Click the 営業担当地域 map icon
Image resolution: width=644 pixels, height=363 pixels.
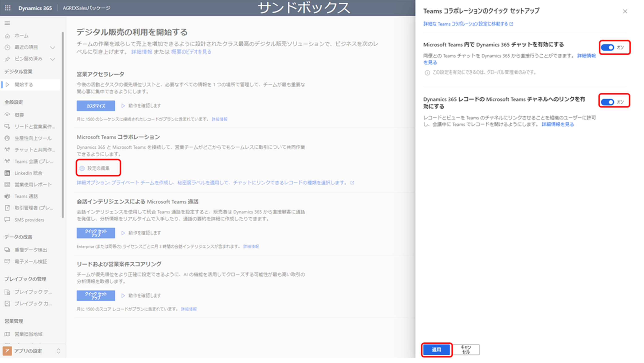pyautogui.click(x=8, y=334)
